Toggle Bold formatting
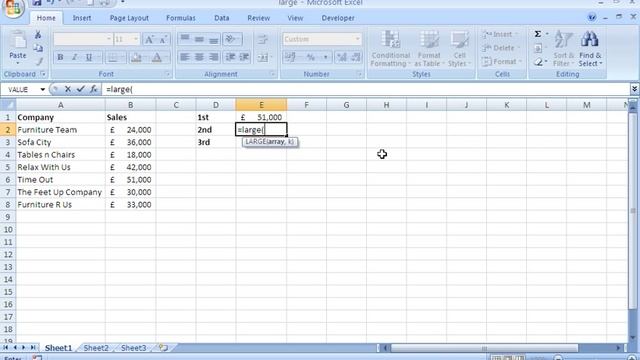Viewport: 640px width, 360px height. (60, 57)
